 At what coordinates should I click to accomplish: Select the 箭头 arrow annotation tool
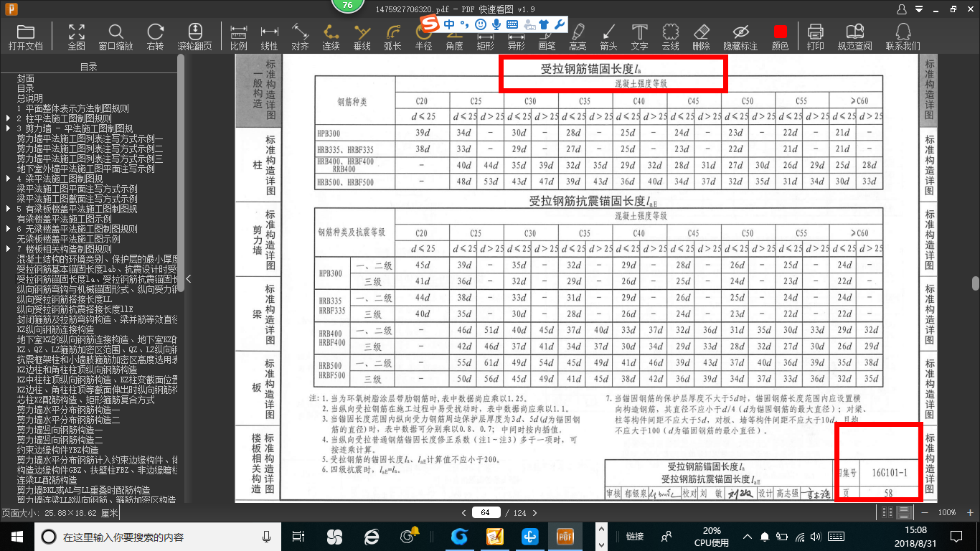[608, 37]
